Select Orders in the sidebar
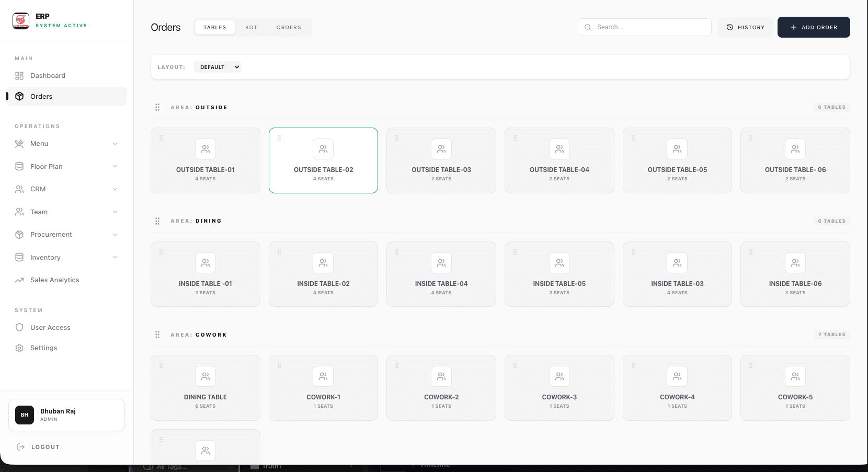Viewport: 868px width, 472px height. tap(66, 96)
